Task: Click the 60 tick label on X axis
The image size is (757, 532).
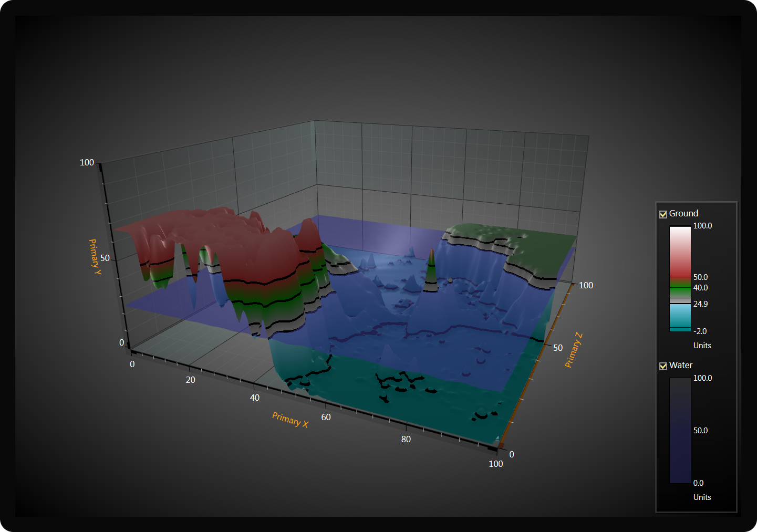Action: coord(326,417)
